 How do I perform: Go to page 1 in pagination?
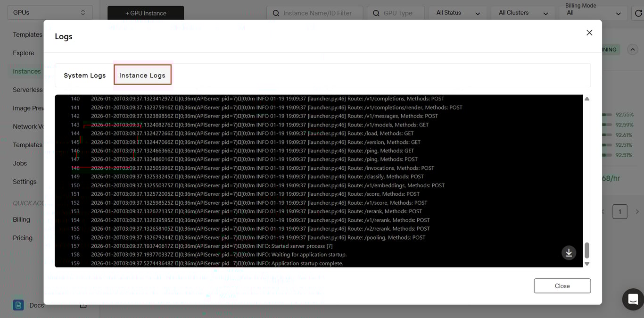coord(620,211)
